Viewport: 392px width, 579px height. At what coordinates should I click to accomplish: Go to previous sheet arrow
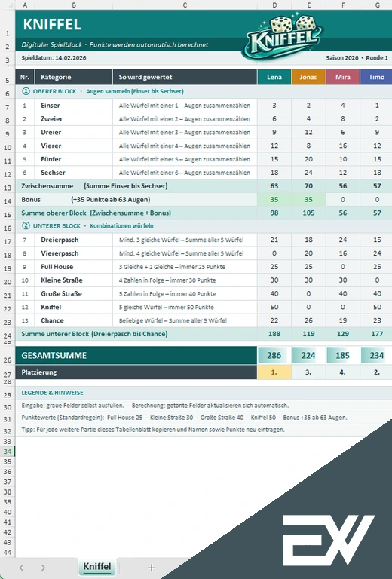(21, 568)
